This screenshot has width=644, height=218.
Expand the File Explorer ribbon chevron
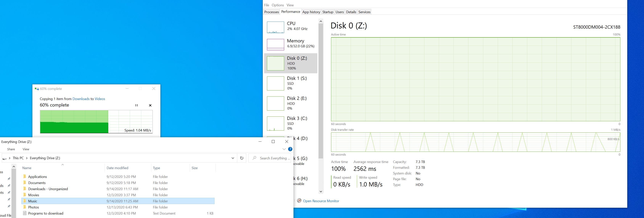[x=284, y=149]
